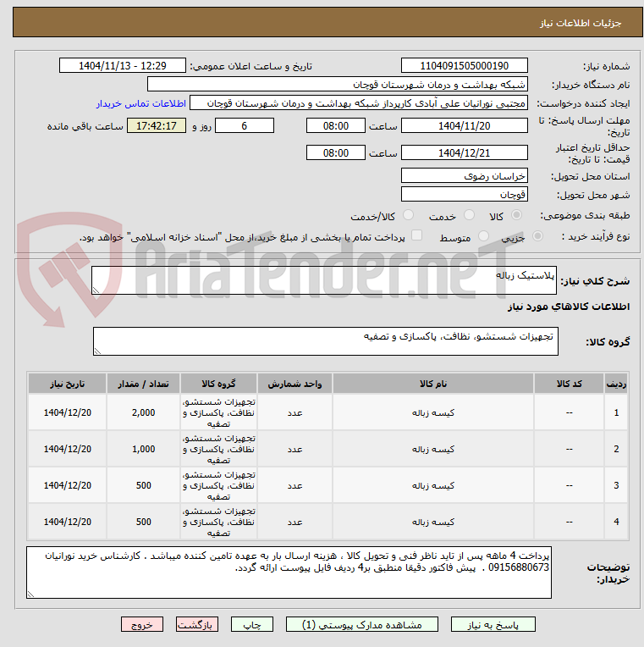This screenshot has height=647, width=644.
Task: Click the 'کد کالا' column header
Action: tap(569, 384)
